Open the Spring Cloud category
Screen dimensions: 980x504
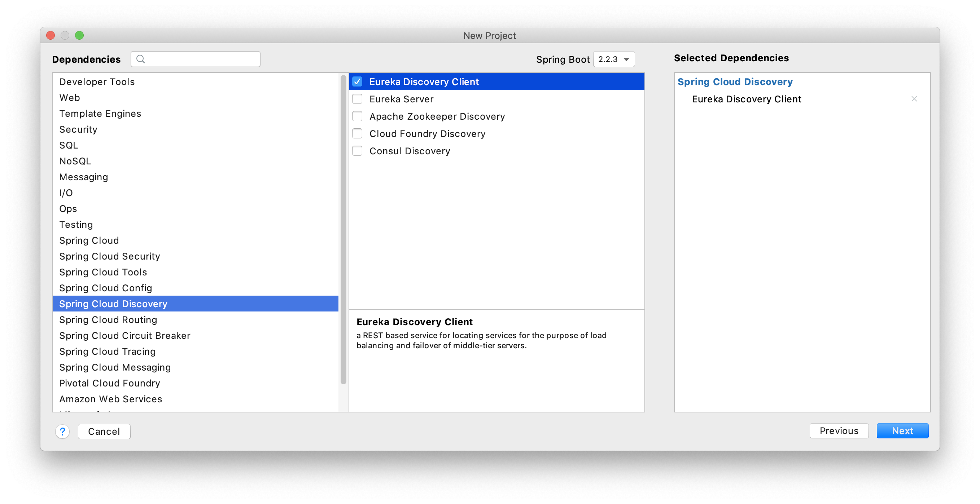(x=195, y=240)
